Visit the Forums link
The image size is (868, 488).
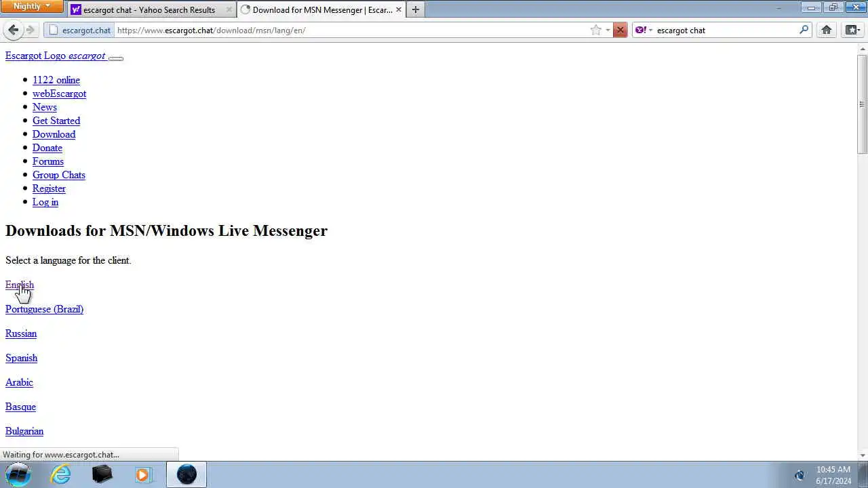tap(48, 161)
